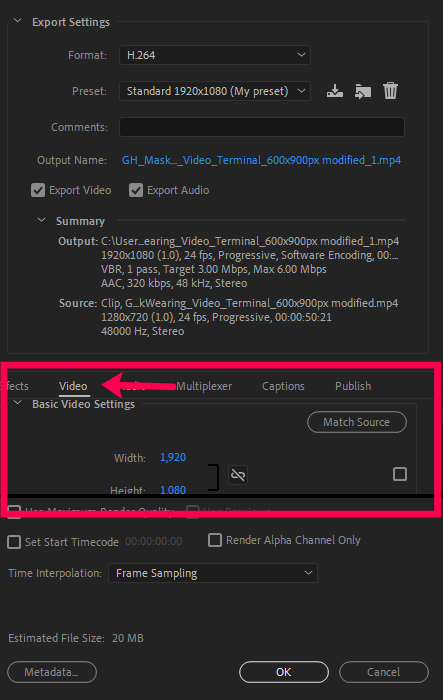Switch to the Multiplexer tab
This screenshot has height=700, width=443.
(204, 386)
